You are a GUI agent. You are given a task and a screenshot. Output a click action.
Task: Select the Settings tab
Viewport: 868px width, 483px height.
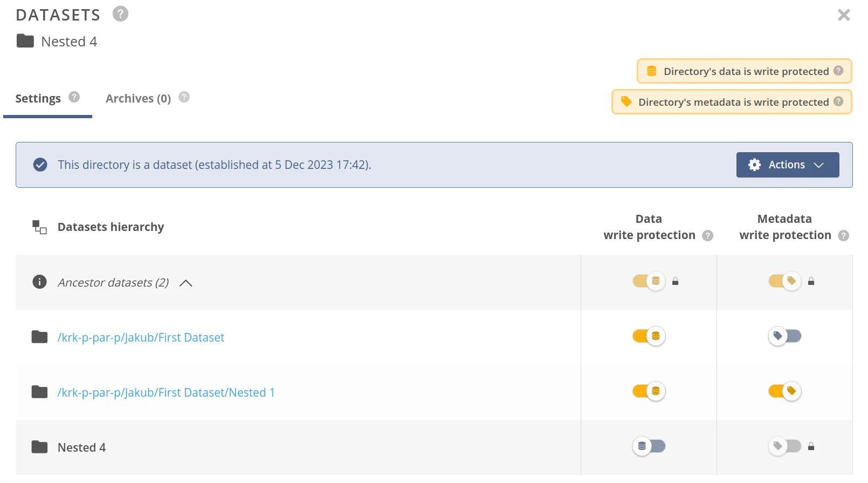tap(38, 98)
